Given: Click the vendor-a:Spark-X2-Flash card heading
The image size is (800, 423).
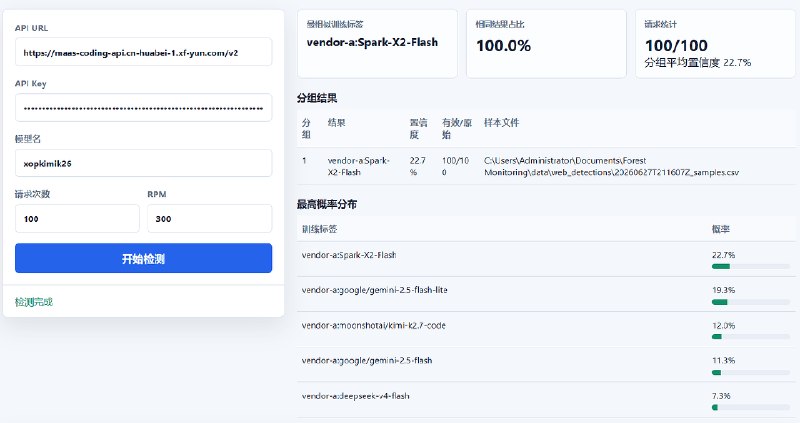Looking at the screenshot, I should pos(372,42).
